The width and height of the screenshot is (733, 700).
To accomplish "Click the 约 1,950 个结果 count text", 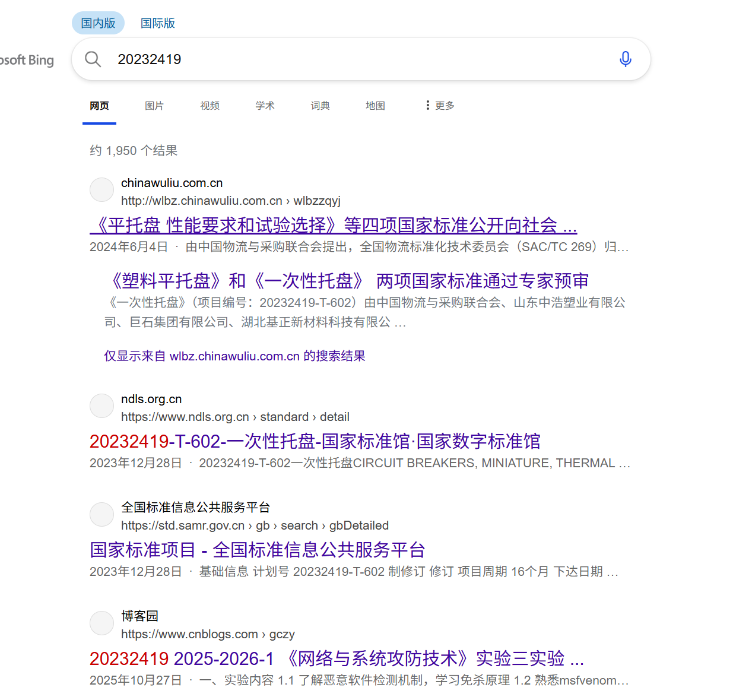I will 134,150.
